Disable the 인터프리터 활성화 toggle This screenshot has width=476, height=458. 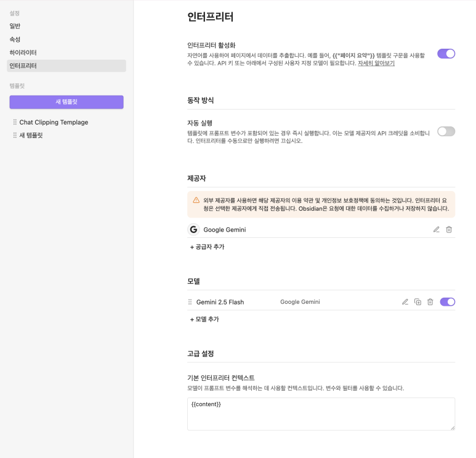click(x=446, y=54)
